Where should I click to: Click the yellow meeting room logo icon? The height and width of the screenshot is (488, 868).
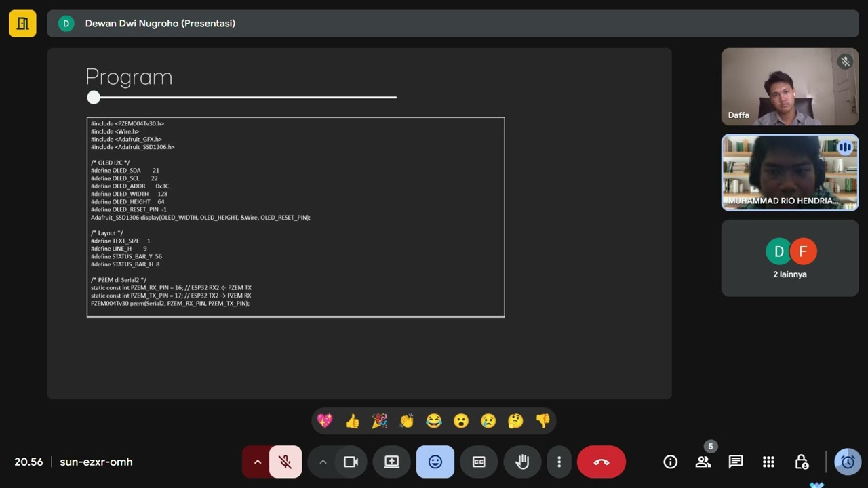tap(22, 23)
